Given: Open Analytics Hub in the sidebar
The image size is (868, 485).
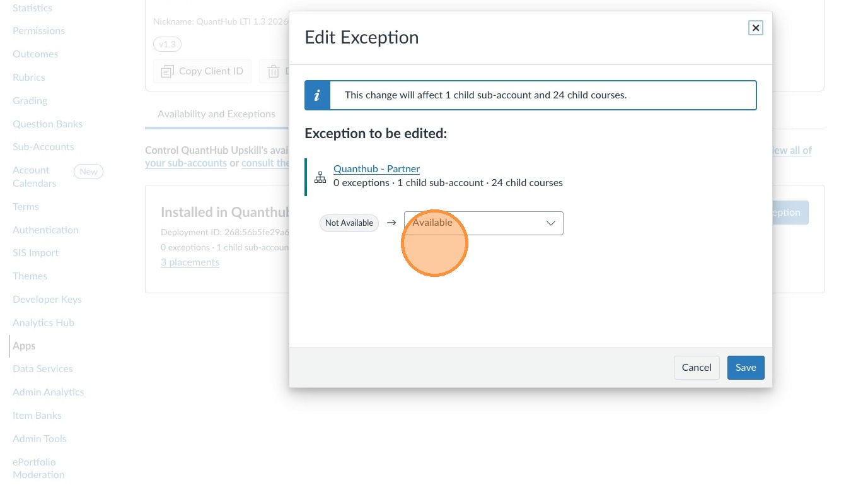Looking at the screenshot, I should click(43, 323).
